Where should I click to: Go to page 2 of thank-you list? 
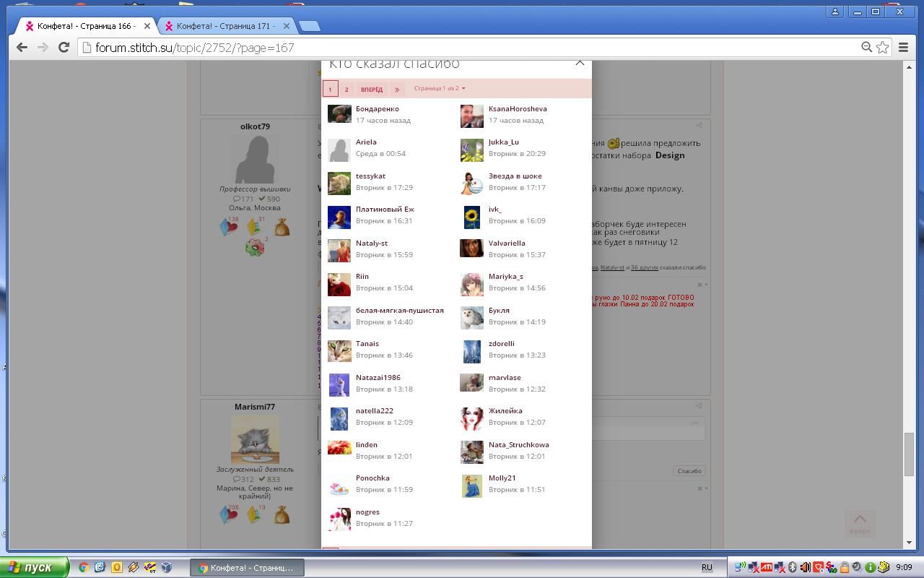346,90
